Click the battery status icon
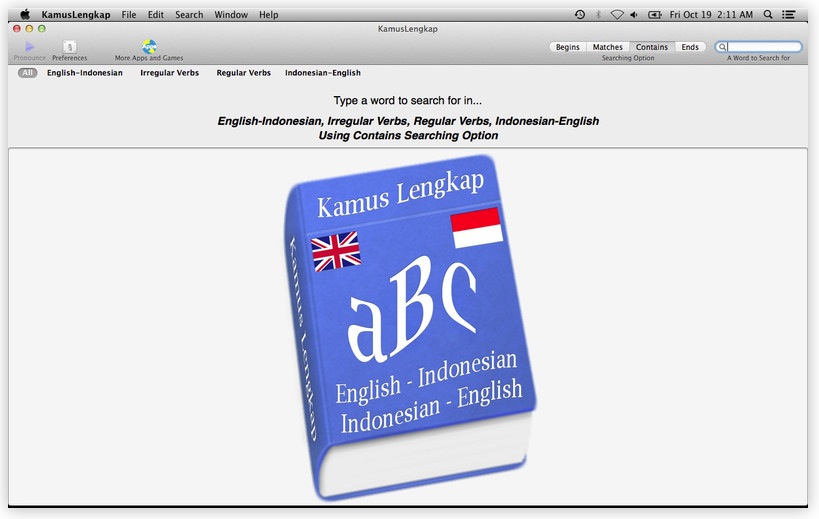Screen dimensions: 819x519 pyautogui.click(x=654, y=15)
